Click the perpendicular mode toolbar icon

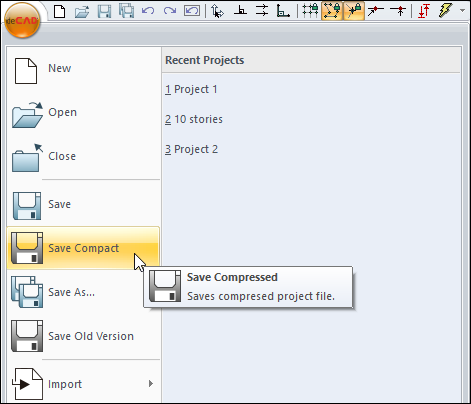(240, 11)
